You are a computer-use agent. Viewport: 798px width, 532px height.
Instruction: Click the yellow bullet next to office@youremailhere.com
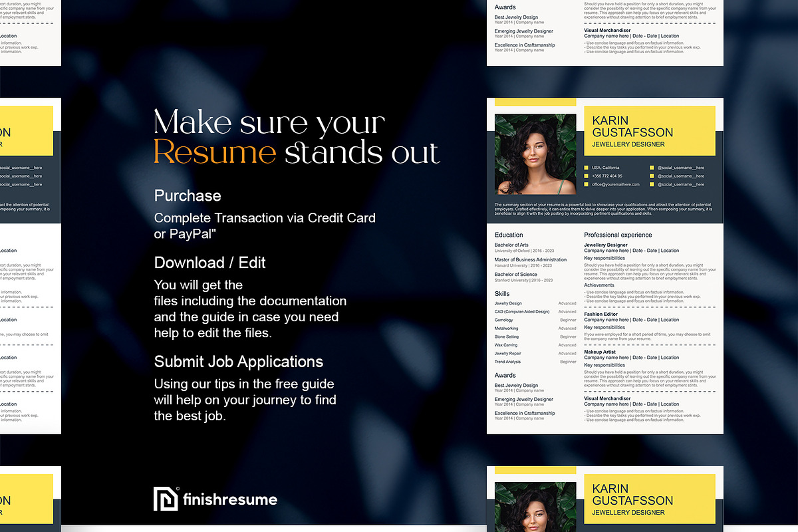[587, 184]
